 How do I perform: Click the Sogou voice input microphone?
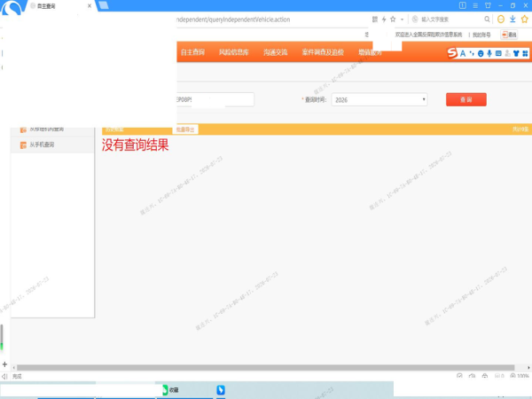pos(489,53)
